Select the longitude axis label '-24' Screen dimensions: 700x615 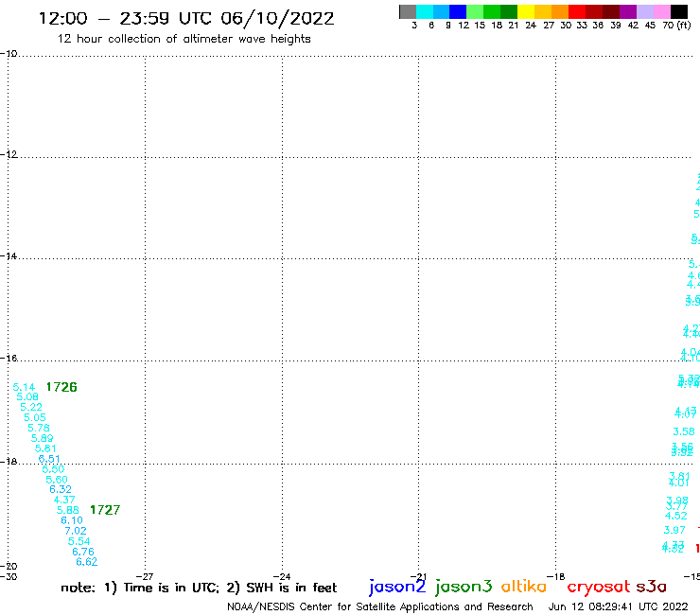(x=282, y=576)
